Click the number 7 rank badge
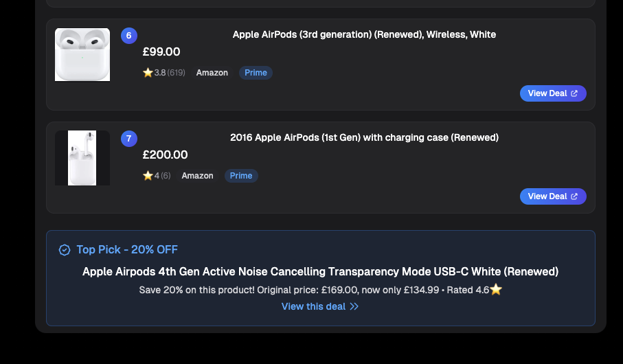The height and width of the screenshot is (364, 623). [x=129, y=139]
